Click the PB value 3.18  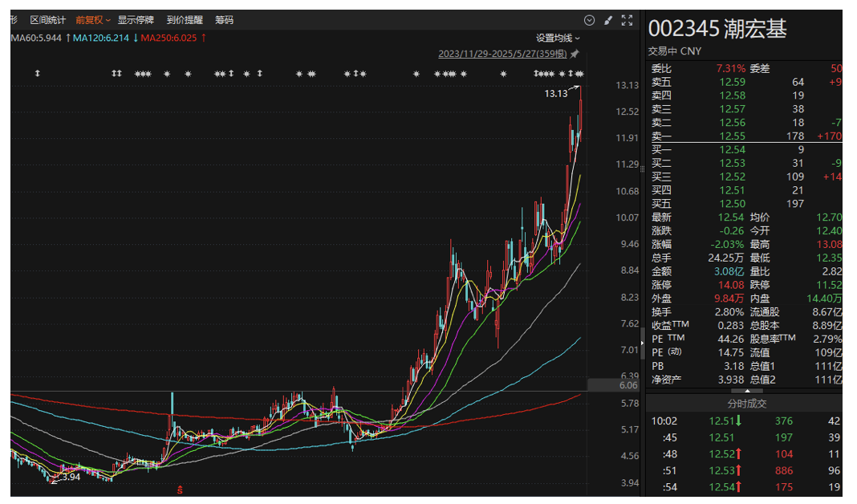[734, 366]
